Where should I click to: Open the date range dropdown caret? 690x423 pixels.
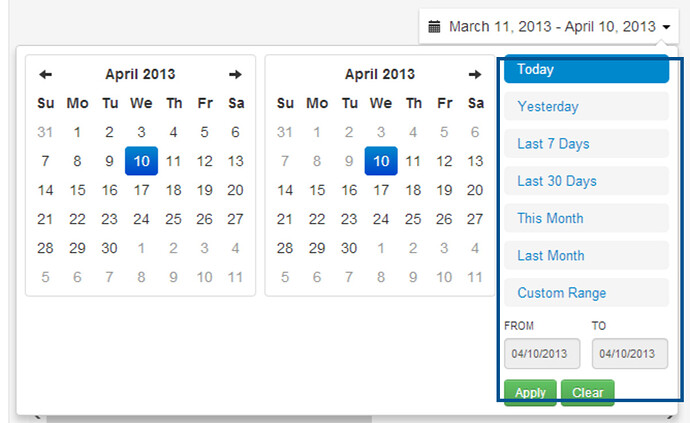tap(667, 27)
